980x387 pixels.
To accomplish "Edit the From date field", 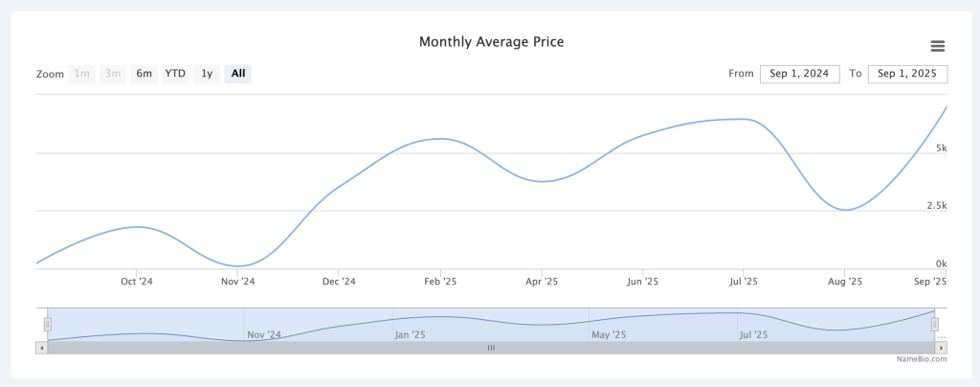I will [800, 74].
